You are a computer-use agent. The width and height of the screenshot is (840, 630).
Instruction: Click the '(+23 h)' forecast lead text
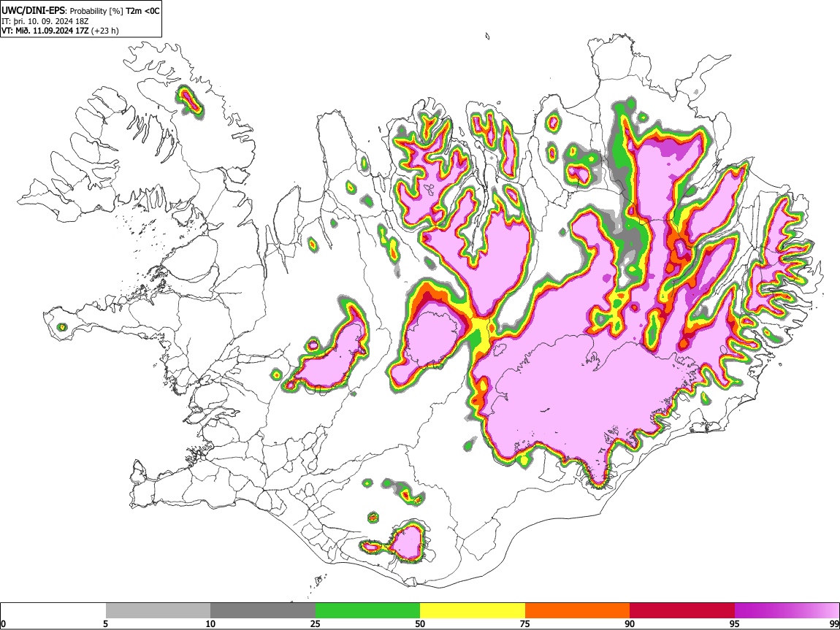click(x=105, y=31)
